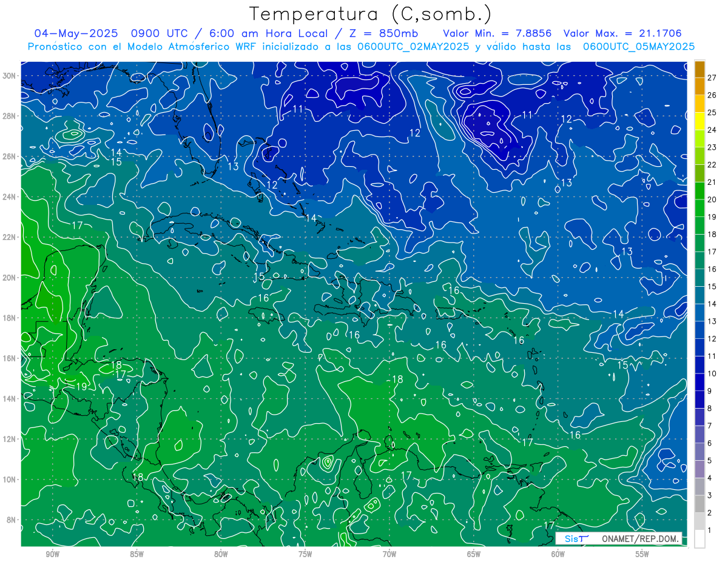Click the "Pronóstico con el Modelo Atmosferico WRF" text

point(142,47)
